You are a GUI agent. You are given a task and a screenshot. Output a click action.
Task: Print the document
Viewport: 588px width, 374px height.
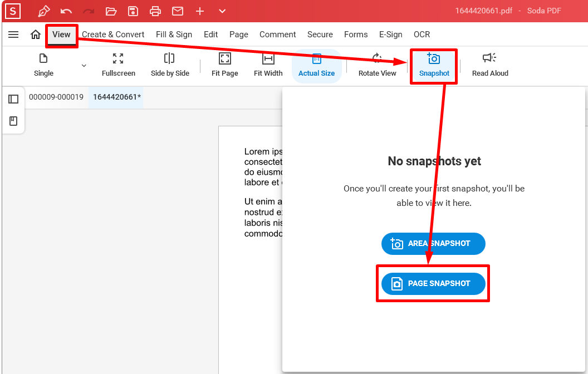tap(155, 11)
